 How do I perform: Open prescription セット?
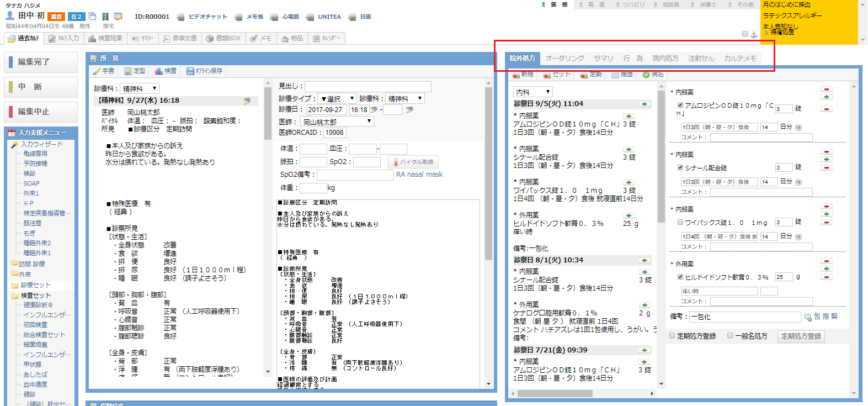point(556,75)
